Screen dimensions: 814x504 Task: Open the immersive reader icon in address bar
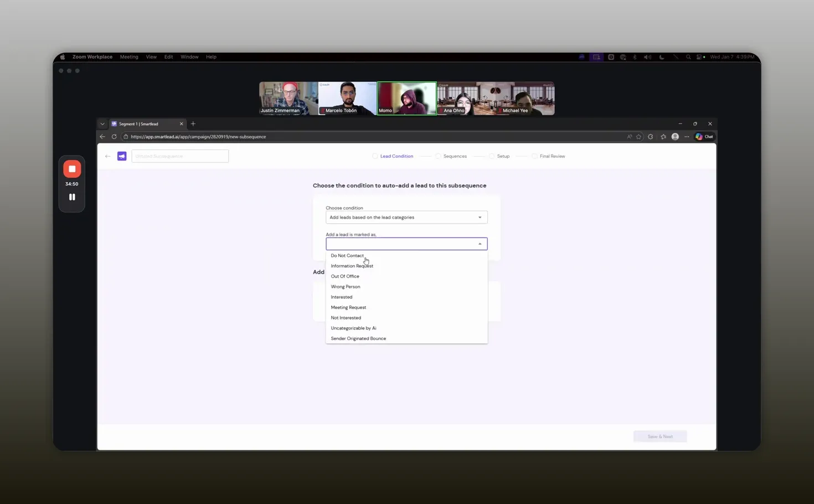[x=629, y=136]
